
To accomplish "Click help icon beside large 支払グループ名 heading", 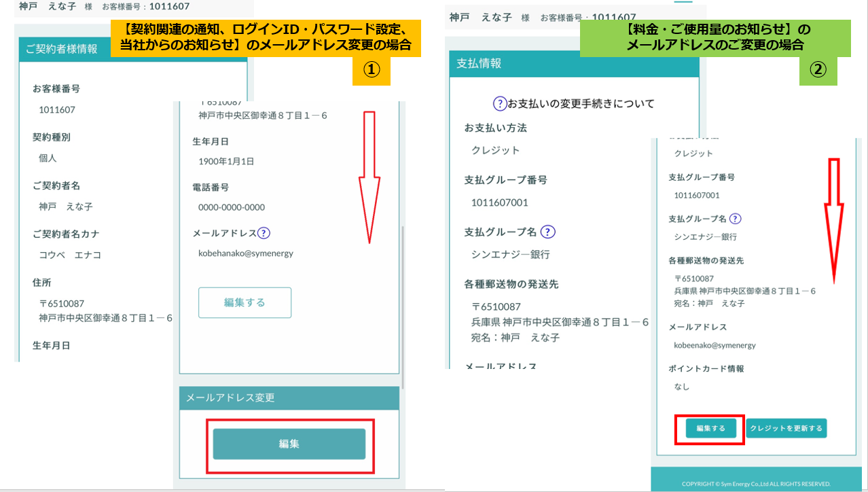I will [548, 232].
